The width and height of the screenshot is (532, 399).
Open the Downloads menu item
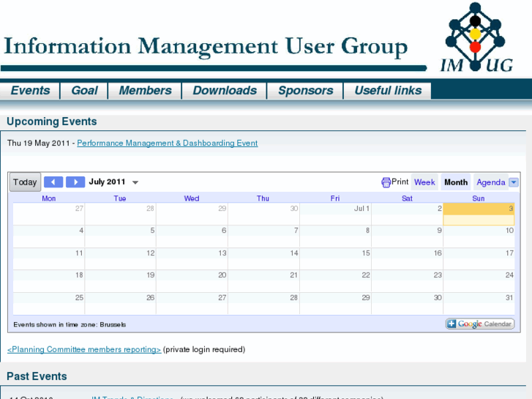[225, 91]
